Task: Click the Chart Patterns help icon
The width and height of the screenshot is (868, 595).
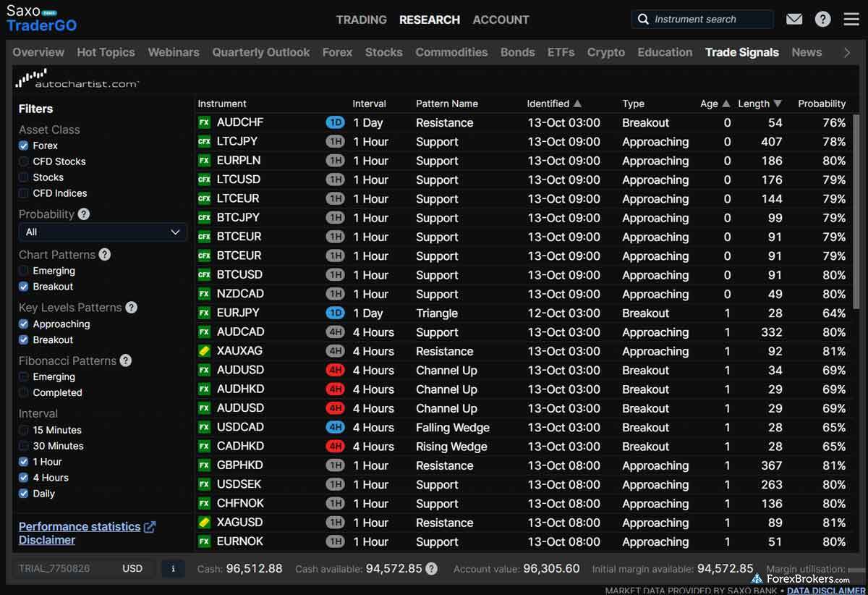Action: (x=105, y=255)
